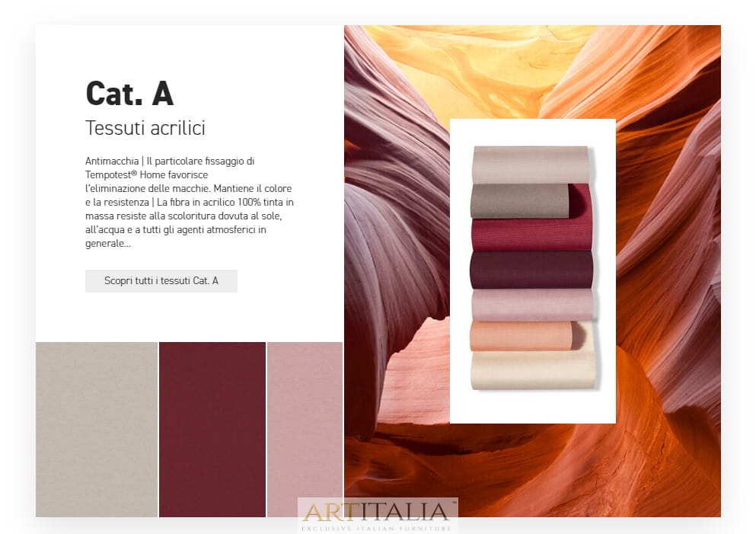Click the 'Tempotest® Home' text in description
Viewport: 756px width, 534px height.
pyautogui.click(x=147, y=174)
